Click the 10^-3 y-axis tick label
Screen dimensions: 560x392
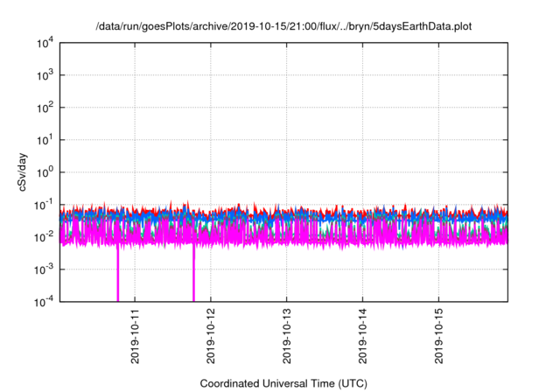coord(44,269)
